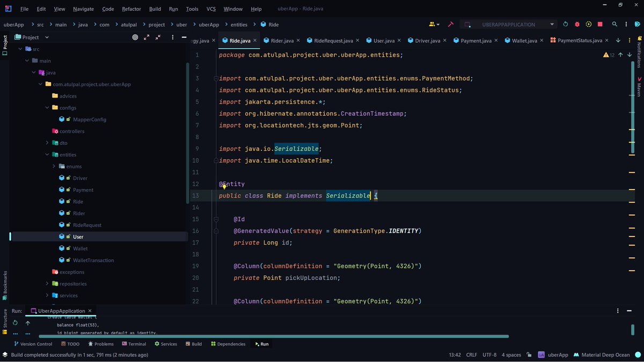Viewport: 644px width, 362px height.
Task: Close the Rider.java tab
Action: 298,40
